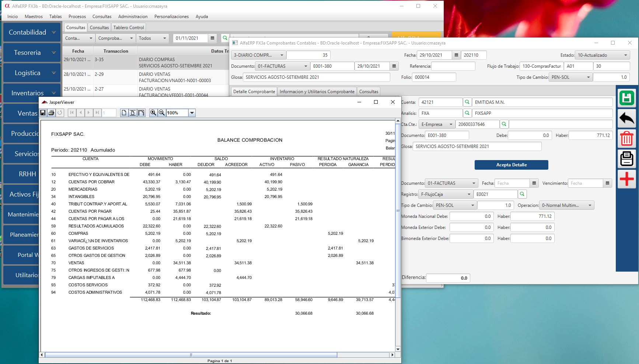This screenshot has height=364, width=639.
Task: Save report using JasperViewer floppy icon
Action: (43, 113)
